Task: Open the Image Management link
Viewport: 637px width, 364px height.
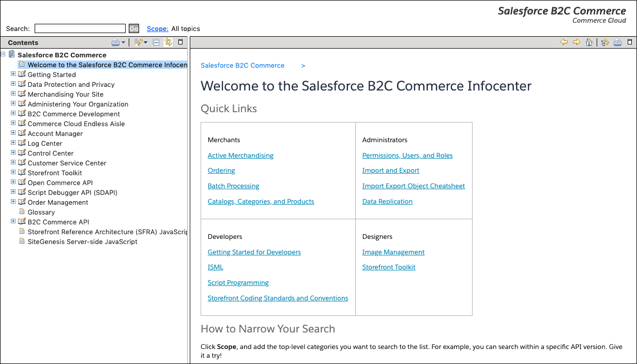Action: pos(393,252)
